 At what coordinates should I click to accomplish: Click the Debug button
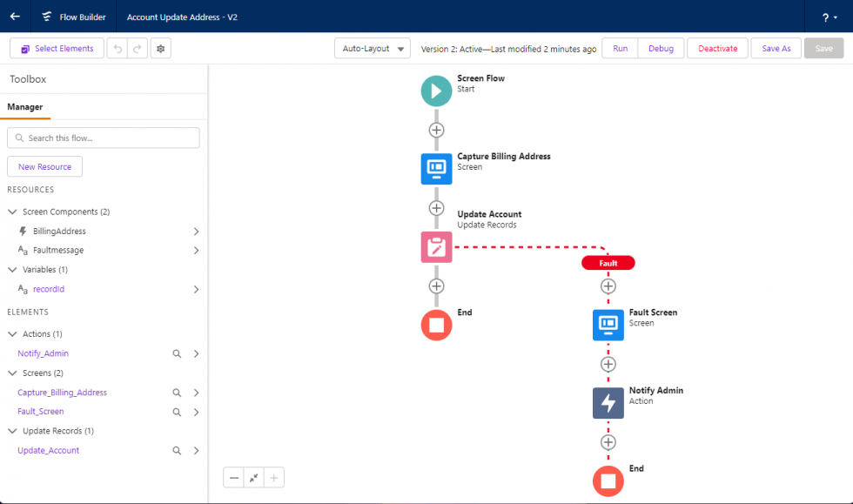(x=661, y=49)
